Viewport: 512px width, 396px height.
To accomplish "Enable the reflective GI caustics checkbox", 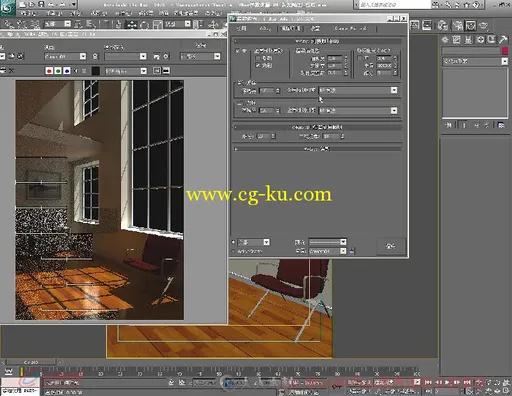I will pos(258,58).
